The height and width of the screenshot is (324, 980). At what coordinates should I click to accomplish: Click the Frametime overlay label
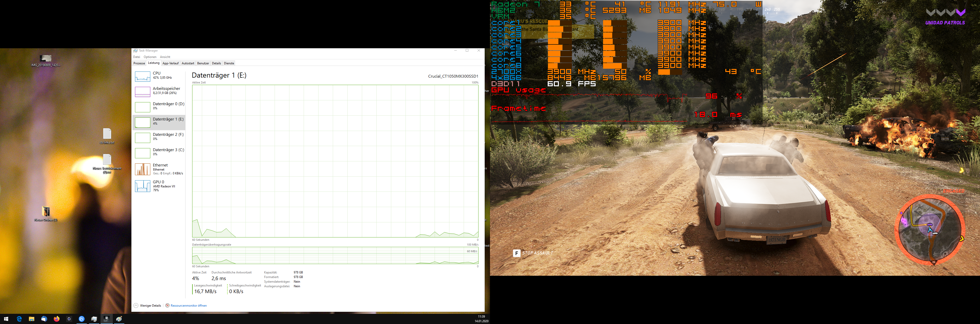(x=519, y=109)
